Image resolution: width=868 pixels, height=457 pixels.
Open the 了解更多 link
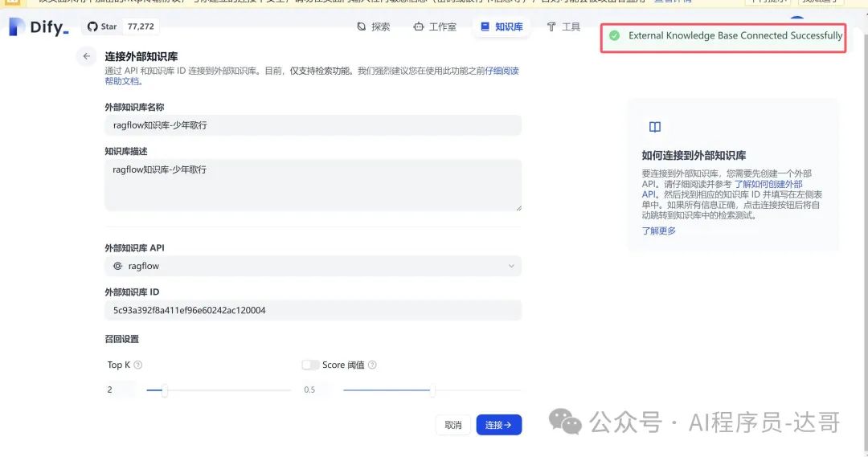659,231
